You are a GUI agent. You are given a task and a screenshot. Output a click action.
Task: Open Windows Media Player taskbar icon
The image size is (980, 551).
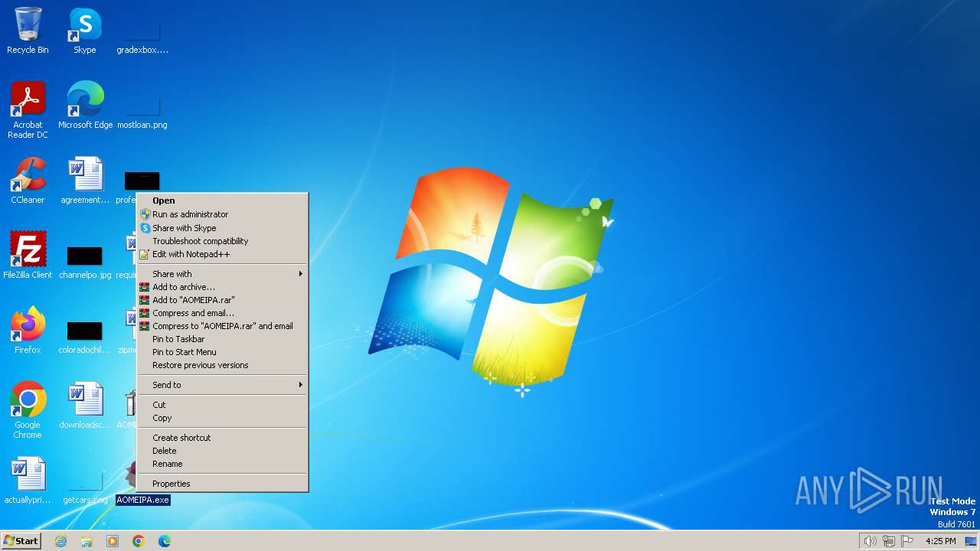coord(113,541)
